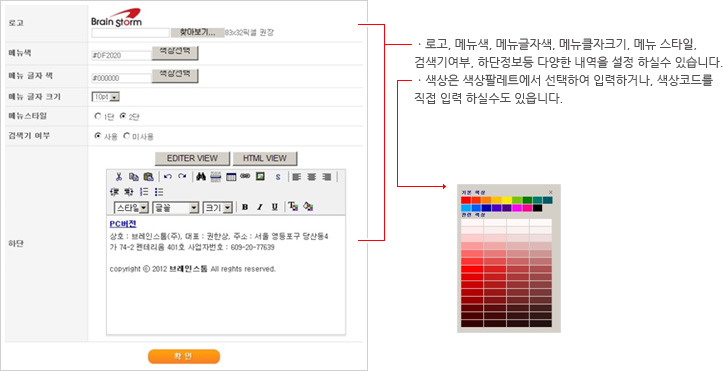
Task: Click the Copy icon in editor toolbar
Action: pos(134,177)
